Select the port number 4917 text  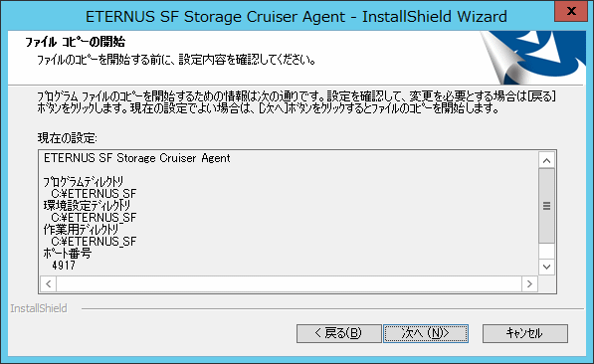(64, 266)
